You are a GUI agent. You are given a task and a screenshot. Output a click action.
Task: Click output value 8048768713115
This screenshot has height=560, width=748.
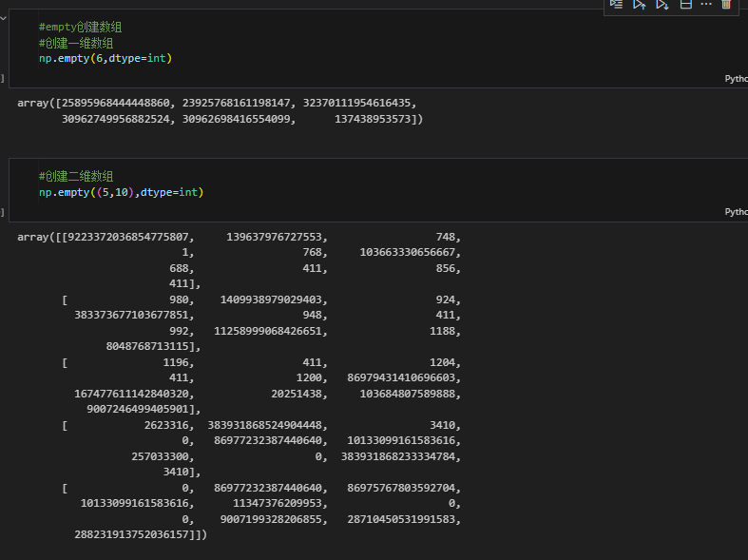(x=147, y=346)
